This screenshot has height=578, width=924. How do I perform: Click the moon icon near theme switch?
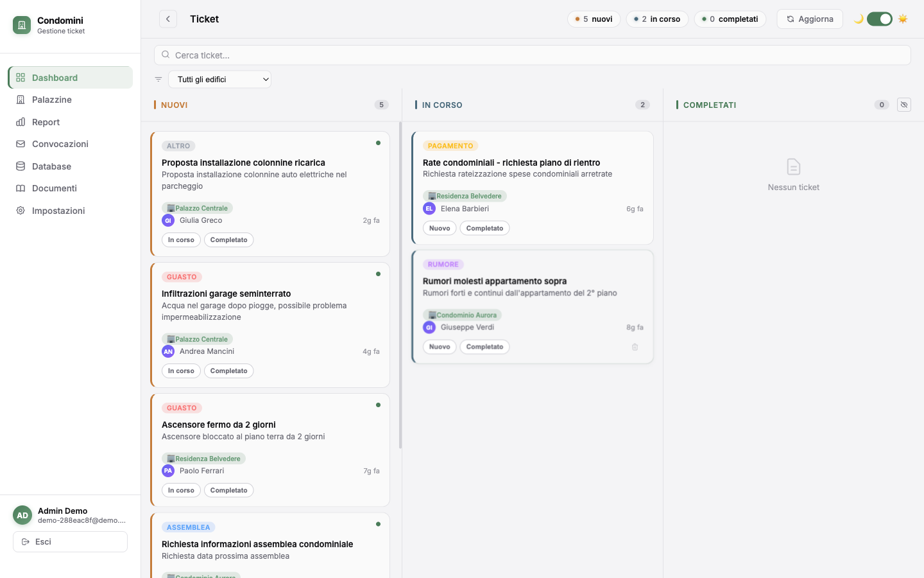858,19
